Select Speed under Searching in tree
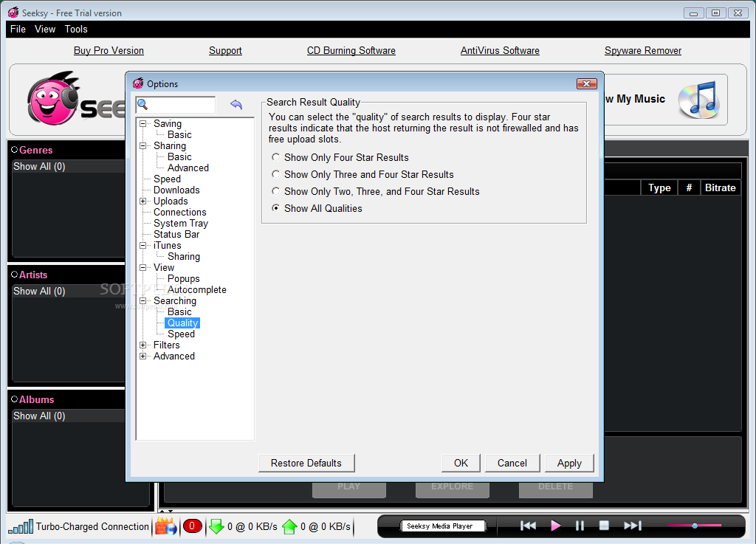 click(182, 334)
